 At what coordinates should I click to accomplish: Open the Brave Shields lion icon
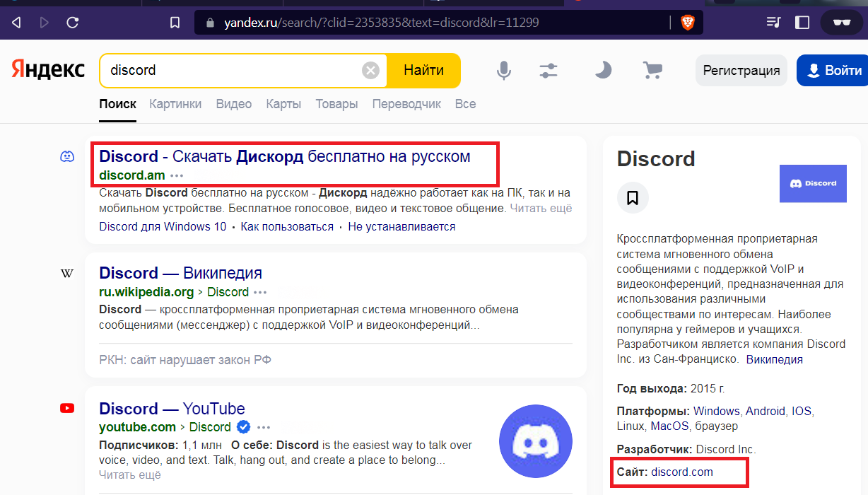pyautogui.click(x=687, y=23)
